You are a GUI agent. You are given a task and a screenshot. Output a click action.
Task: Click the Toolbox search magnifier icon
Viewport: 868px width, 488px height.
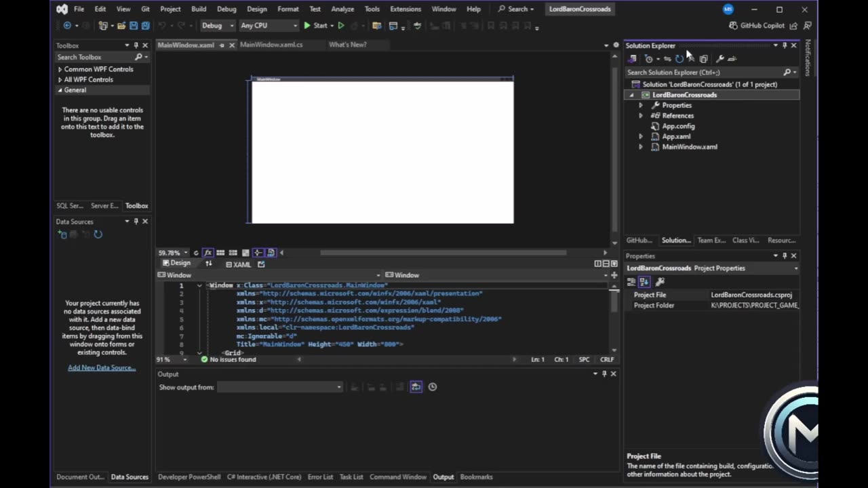click(x=138, y=57)
